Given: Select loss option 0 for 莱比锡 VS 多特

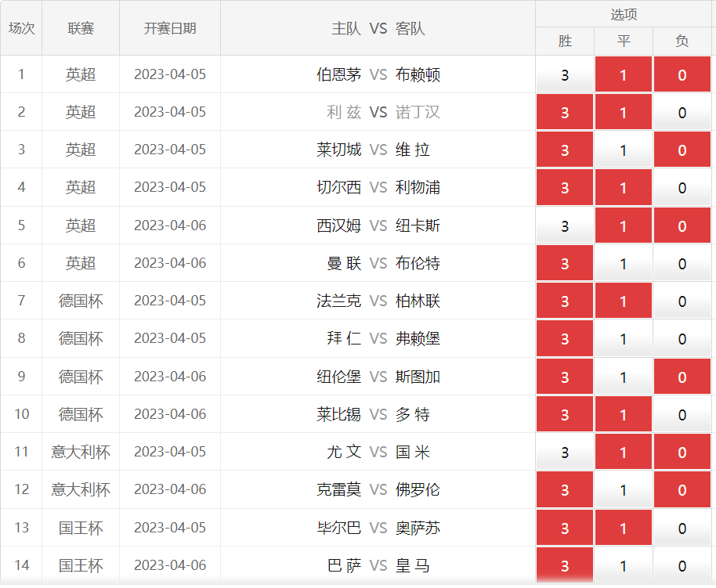Looking at the screenshot, I should 682,414.
